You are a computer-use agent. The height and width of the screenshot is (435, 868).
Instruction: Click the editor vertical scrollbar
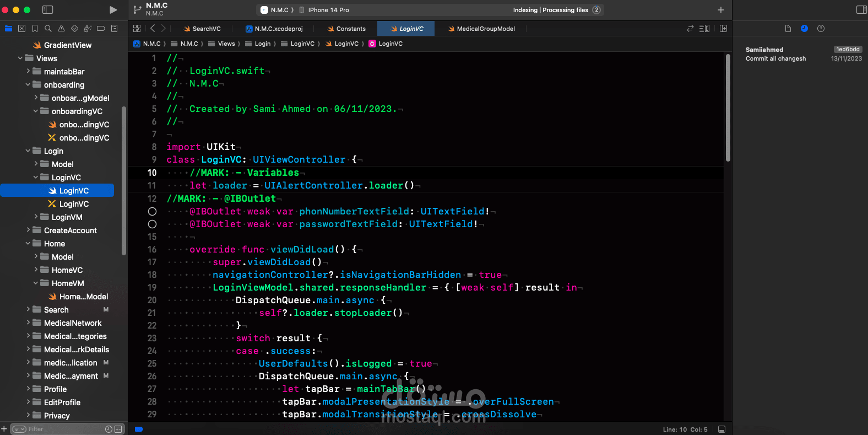pos(728,108)
